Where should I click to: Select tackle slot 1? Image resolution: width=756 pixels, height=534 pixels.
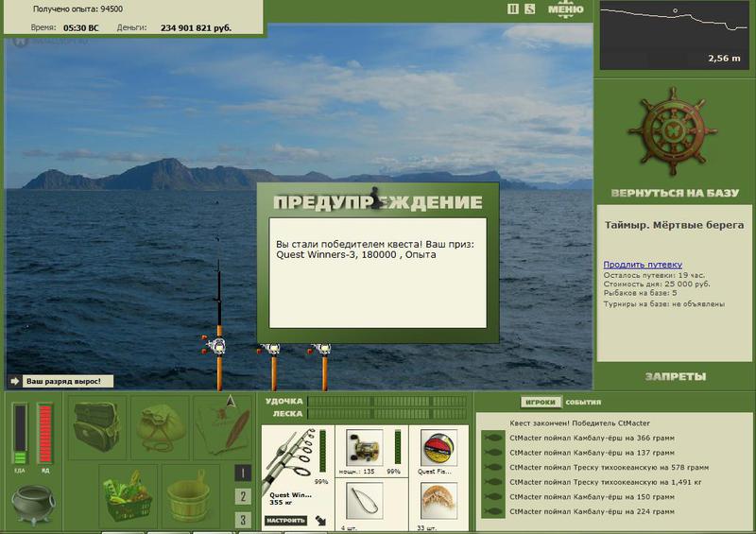click(x=243, y=473)
